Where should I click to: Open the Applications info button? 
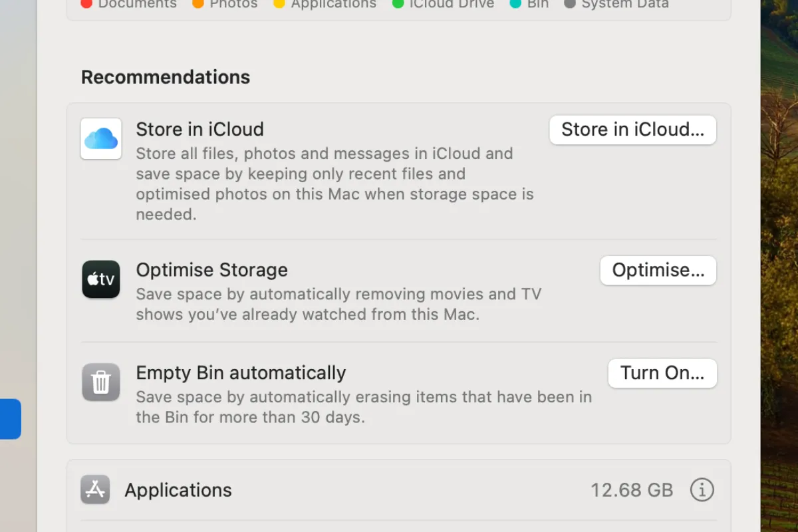[x=702, y=490]
